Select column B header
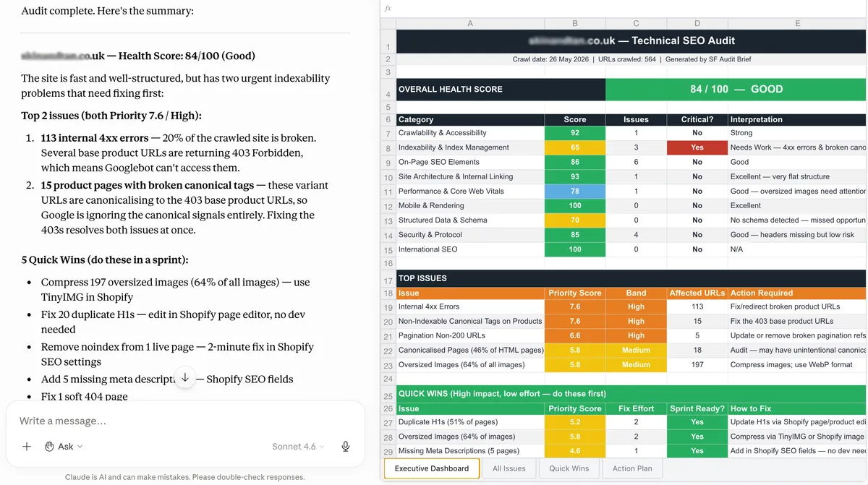This screenshot has height=485, width=868. click(x=575, y=23)
